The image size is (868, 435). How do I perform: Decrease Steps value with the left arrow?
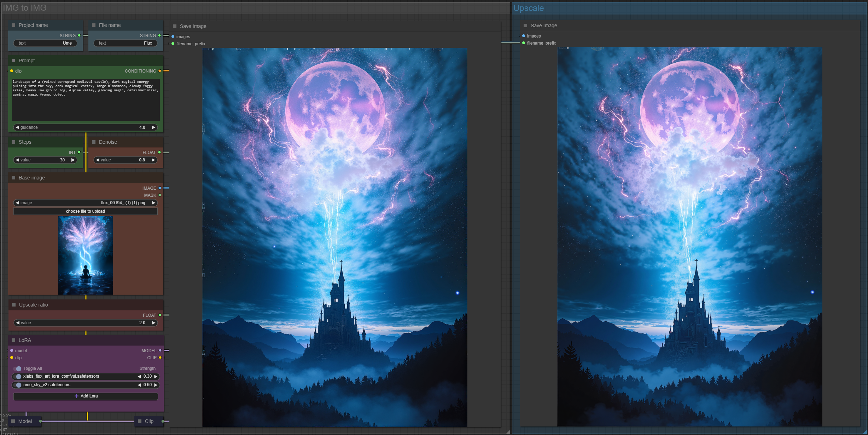tap(17, 160)
